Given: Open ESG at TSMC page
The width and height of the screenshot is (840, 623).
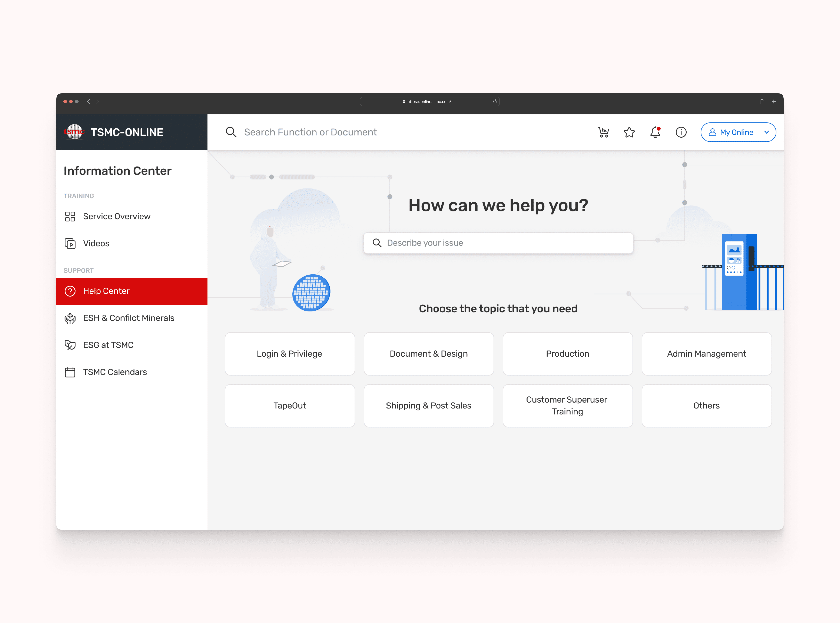Looking at the screenshot, I should (x=132, y=345).
